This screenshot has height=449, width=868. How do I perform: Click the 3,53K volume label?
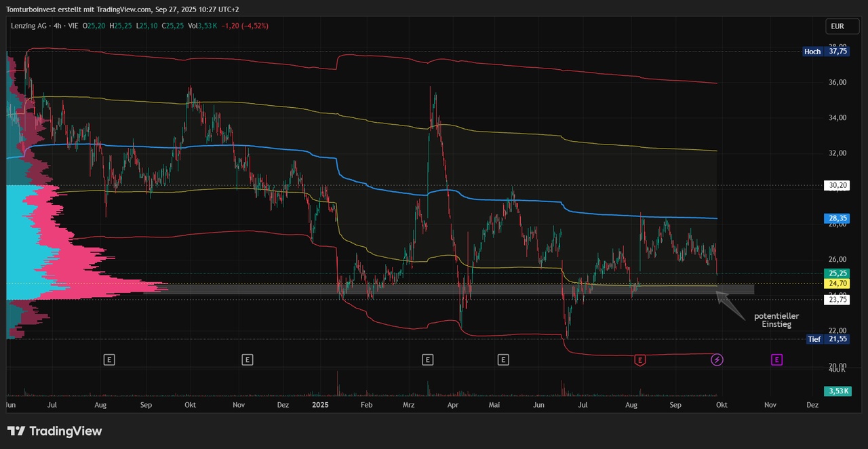coord(838,391)
